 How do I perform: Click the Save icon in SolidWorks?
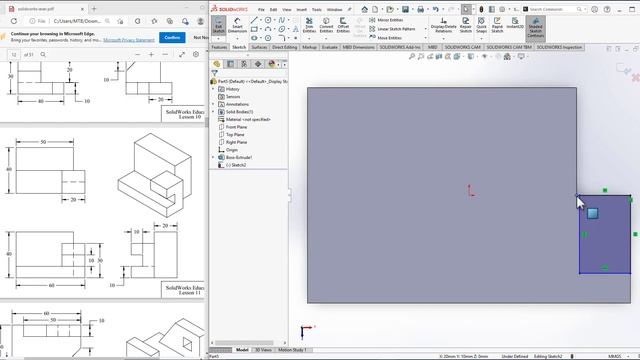(x=405, y=9)
